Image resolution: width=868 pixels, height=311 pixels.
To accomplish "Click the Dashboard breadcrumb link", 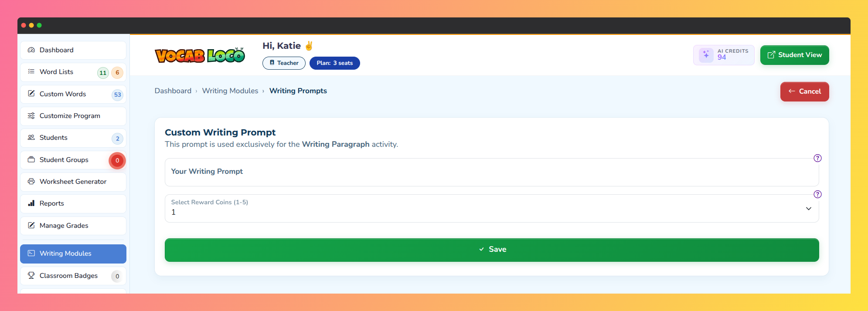I will tap(173, 91).
